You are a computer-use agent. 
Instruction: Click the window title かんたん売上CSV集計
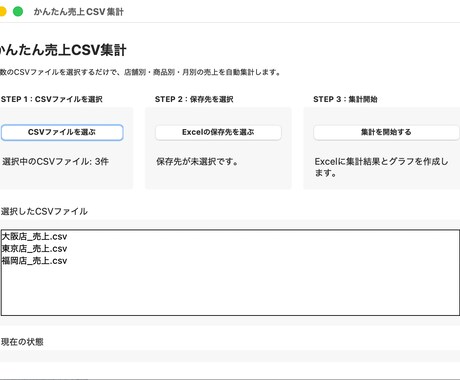click(79, 12)
